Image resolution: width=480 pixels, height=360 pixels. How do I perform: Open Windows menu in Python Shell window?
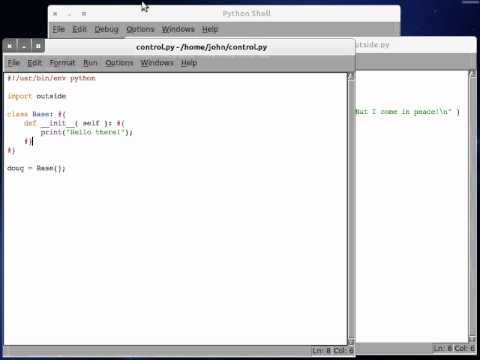178,29
